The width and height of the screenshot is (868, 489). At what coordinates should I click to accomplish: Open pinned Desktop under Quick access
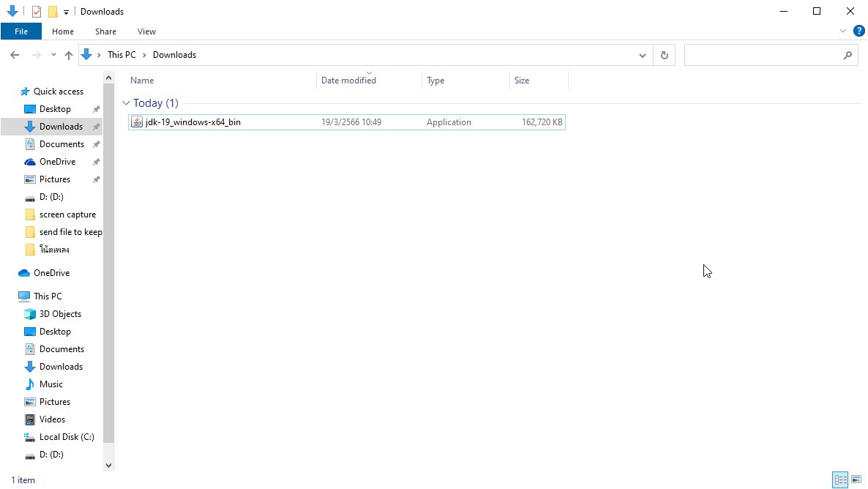[55, 109]
